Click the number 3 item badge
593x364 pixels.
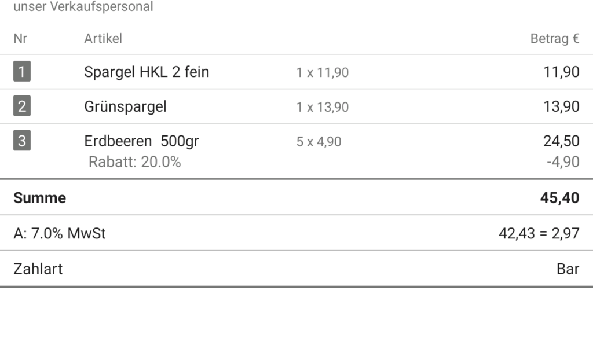pos(21,141)
